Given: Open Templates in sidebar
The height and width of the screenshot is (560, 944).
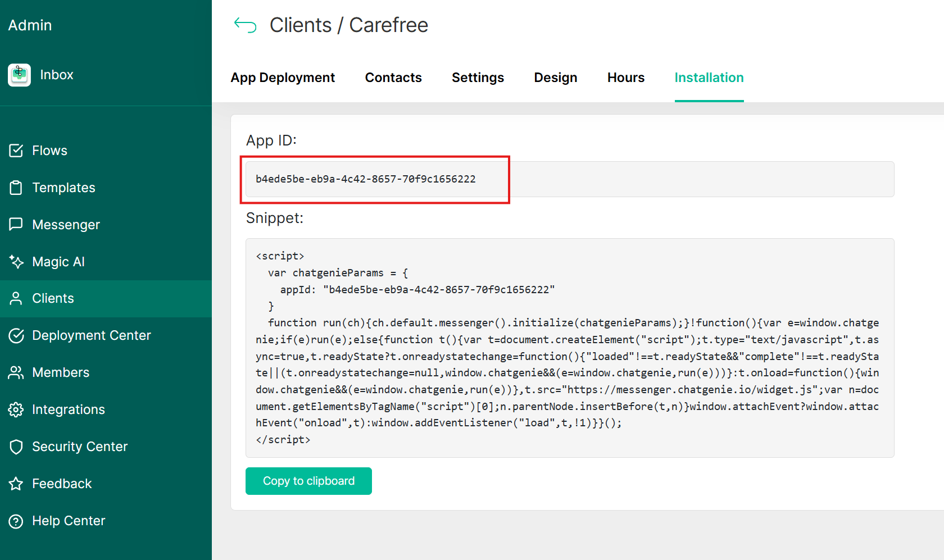Looking at the screenshot, I should [106, 188].
